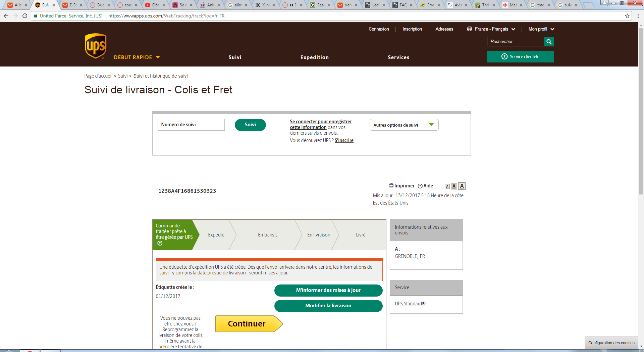Image resolution: width=644 pixels, height=352 pixels.
Task: Switch to the E-Sc browser tab
Action: tap(73, 5)
